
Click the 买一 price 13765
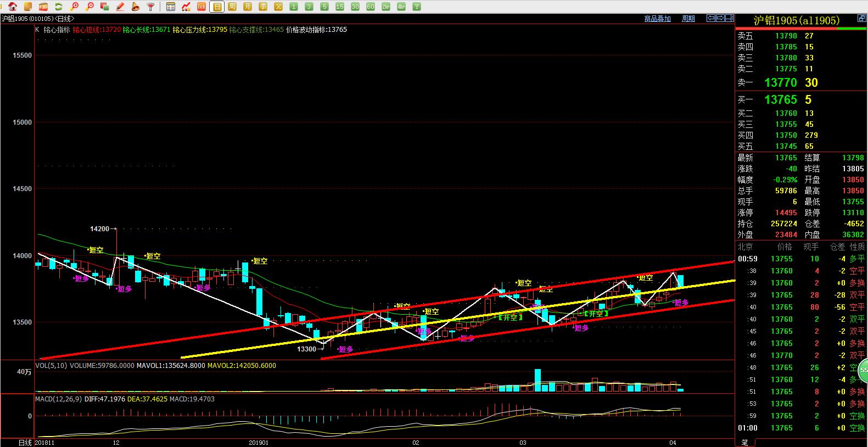tap(780, 99)
